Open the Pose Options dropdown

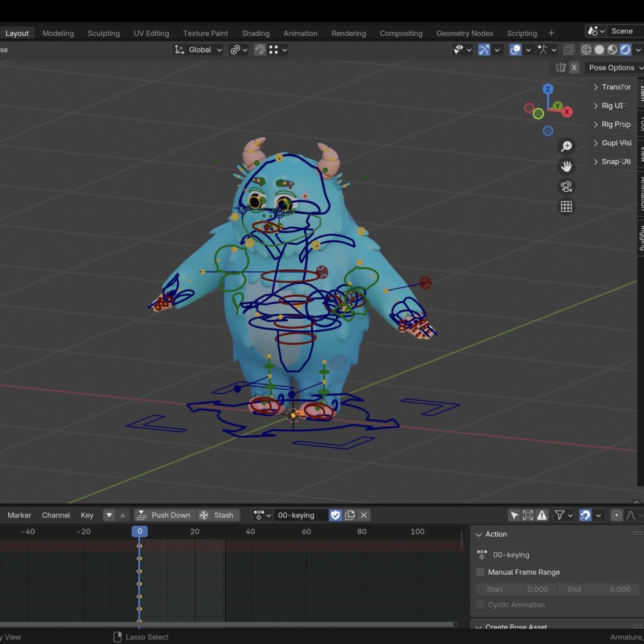click(x=615, y=68)
